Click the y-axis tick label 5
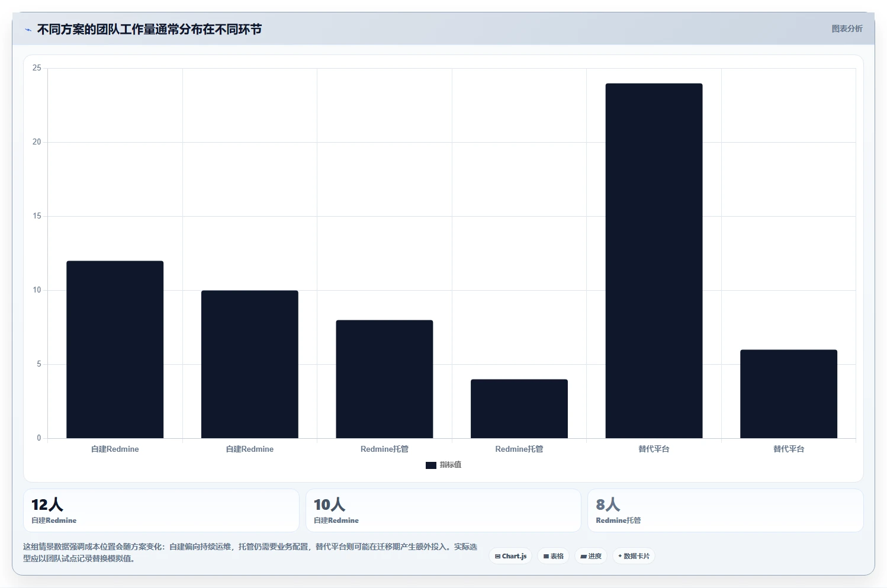Viewport: 887px width, 588px height. pos(39,364)
